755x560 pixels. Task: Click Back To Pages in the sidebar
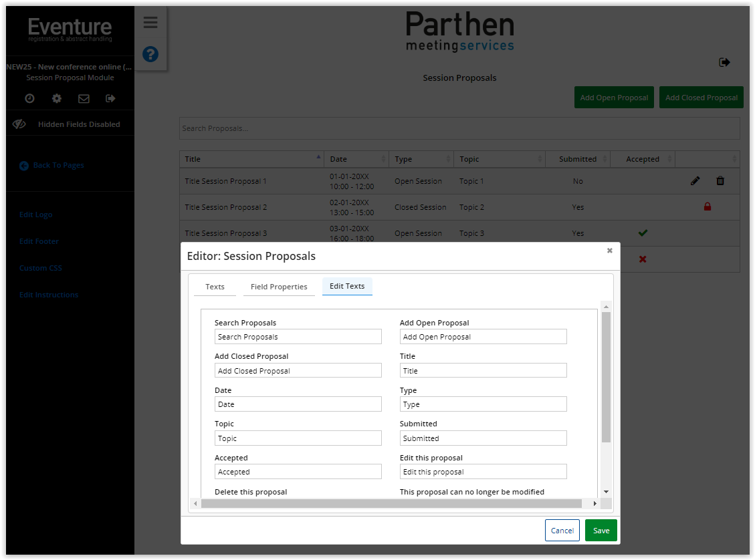pyautogui.click(x=51, y=165)
